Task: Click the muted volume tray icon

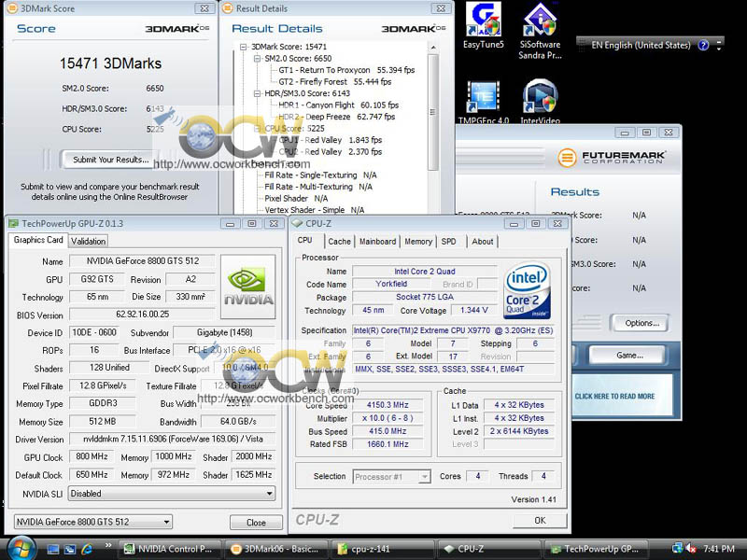Action: (x=691, y=549)
